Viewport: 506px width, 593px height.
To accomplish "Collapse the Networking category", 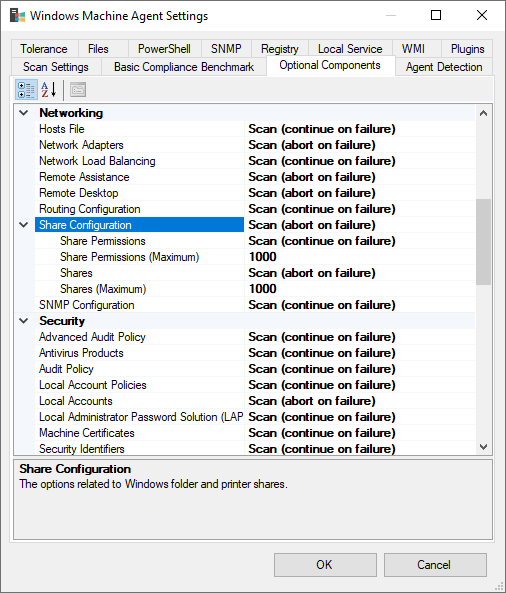I will tap(23, 113).
